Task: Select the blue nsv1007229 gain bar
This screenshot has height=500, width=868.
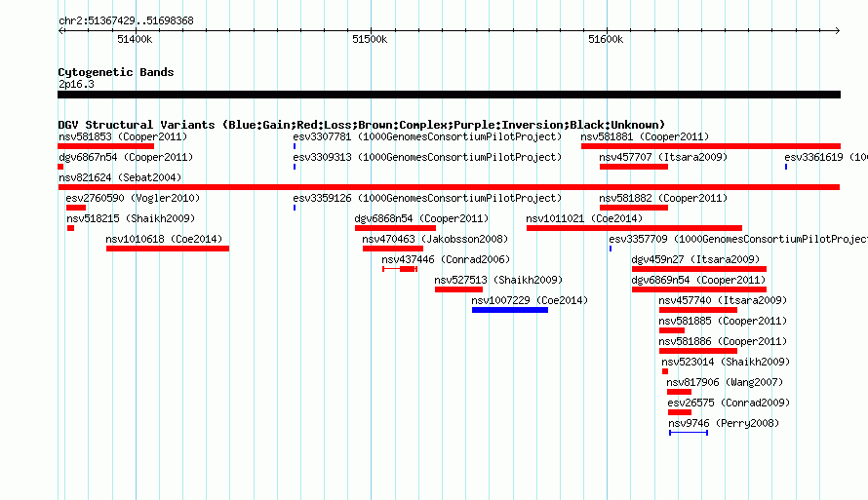Action: 510,310
